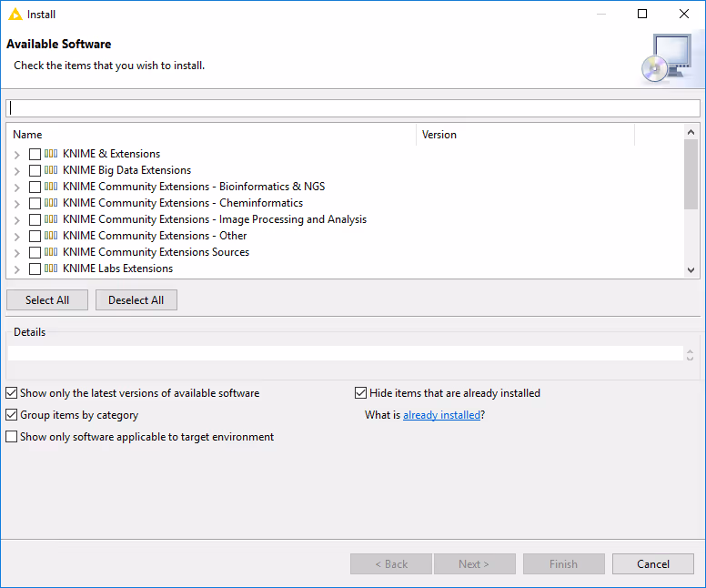Click the category icon beside Community Extensions - Other

pos(51,236)
